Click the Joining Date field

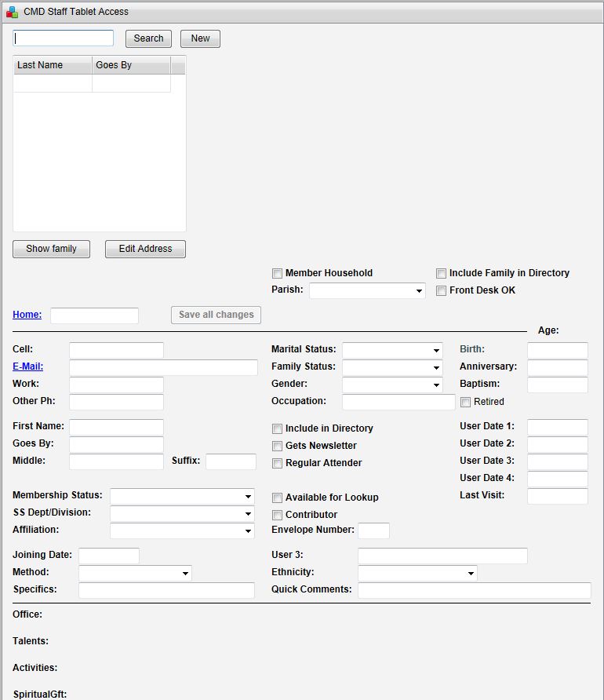109,556
